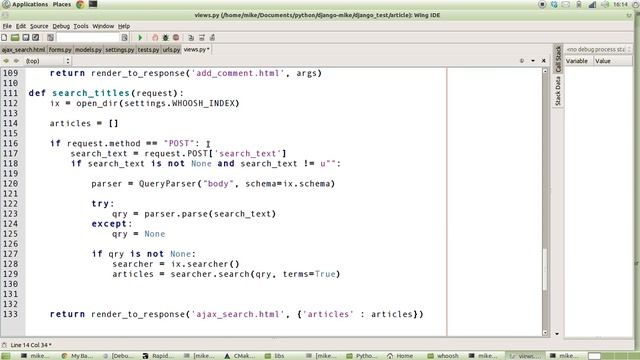The image size is (640, 360).
Task: Open the Source menu
Action: pyautogui.click(x=39, y=26)
